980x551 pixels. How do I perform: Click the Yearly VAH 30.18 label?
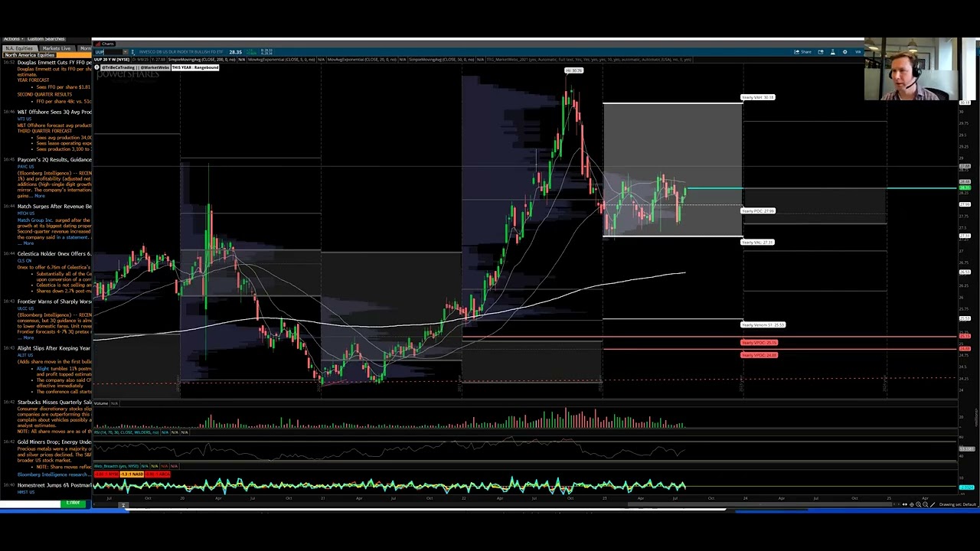click(x=758, y=97)
